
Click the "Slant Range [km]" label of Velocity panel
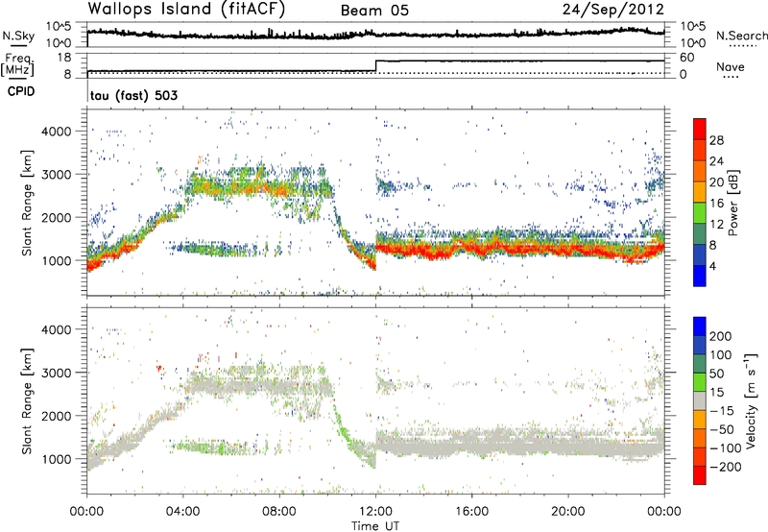27,400
